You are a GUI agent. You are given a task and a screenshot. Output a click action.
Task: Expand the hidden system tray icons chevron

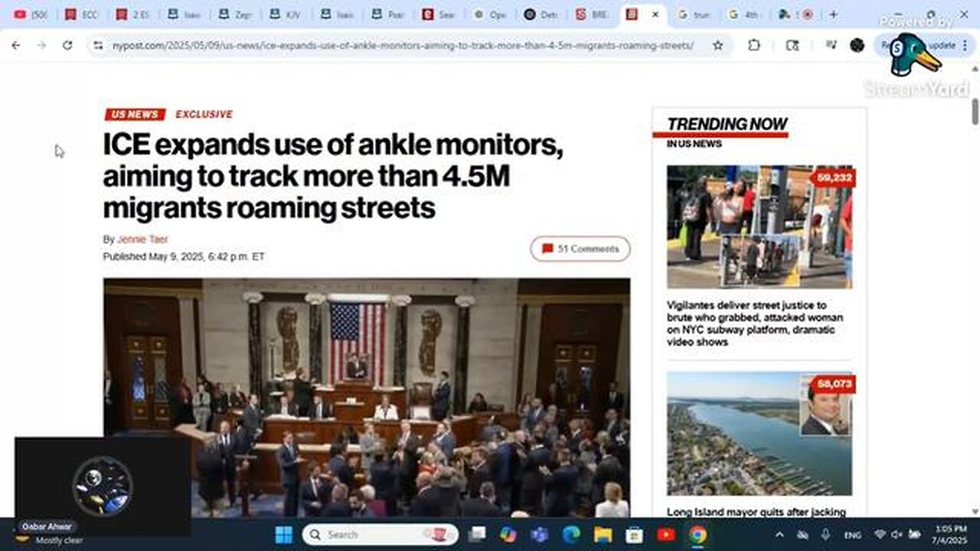pos(779,535)
